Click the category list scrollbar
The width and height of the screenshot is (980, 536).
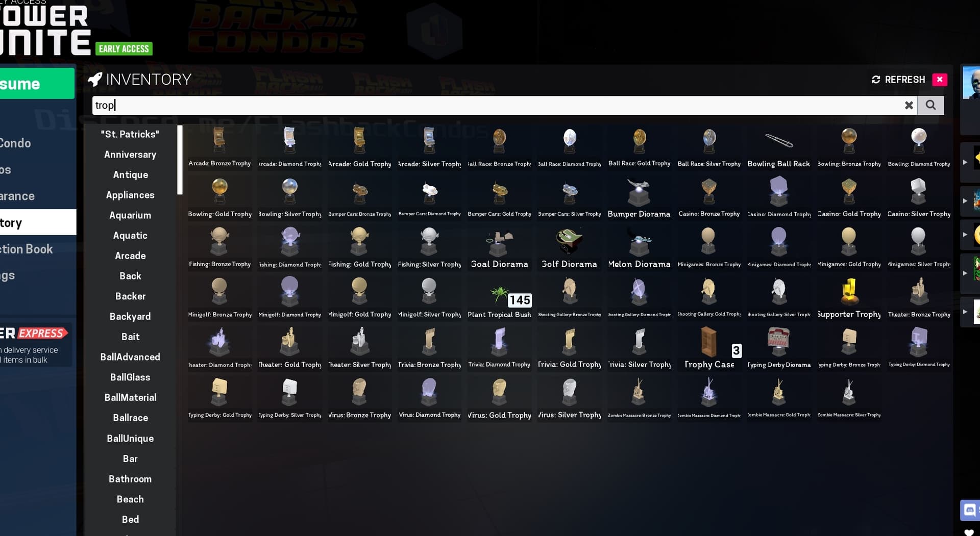tap(180, 160)
